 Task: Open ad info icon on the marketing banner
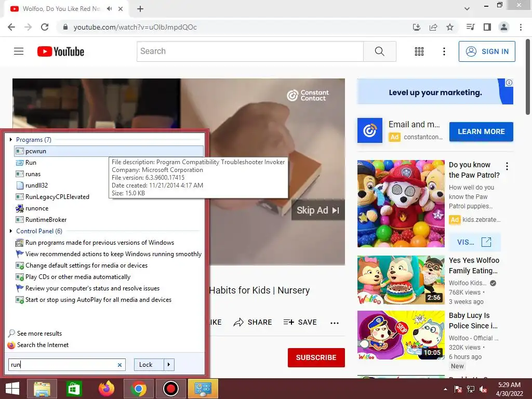pyautogui.click(x=509, y=83)
